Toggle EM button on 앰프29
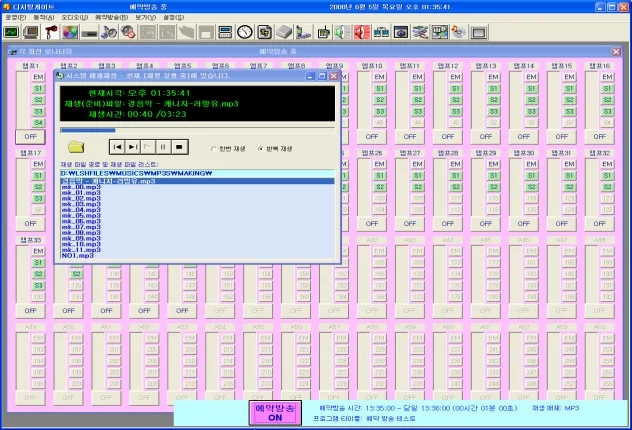The width and height of the screenshot is (632, 430). 493,164
